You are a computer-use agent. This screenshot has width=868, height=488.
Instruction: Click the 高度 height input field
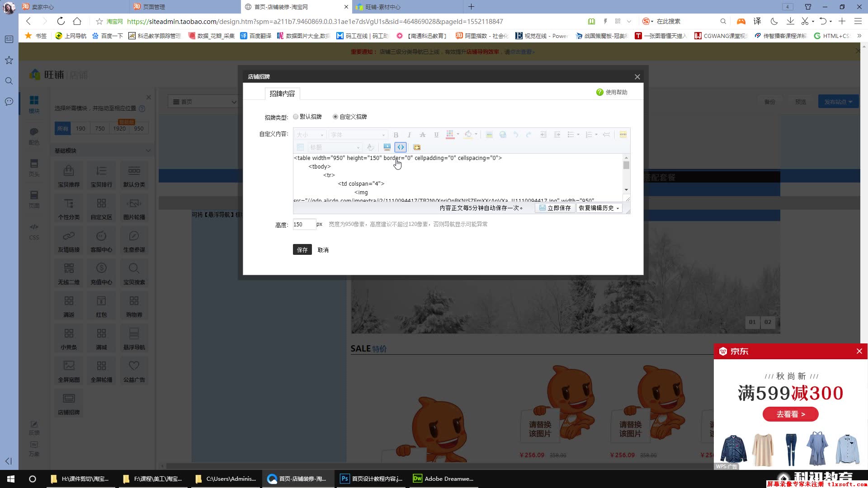(304, 224)
